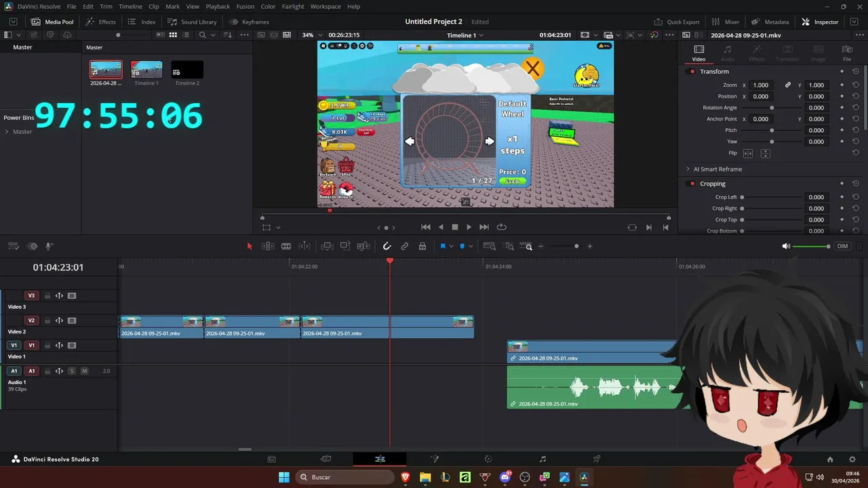Viewport: 868px width, 488px height.
Task: Toggle Position Lock padlock icon
Action: 422,246
